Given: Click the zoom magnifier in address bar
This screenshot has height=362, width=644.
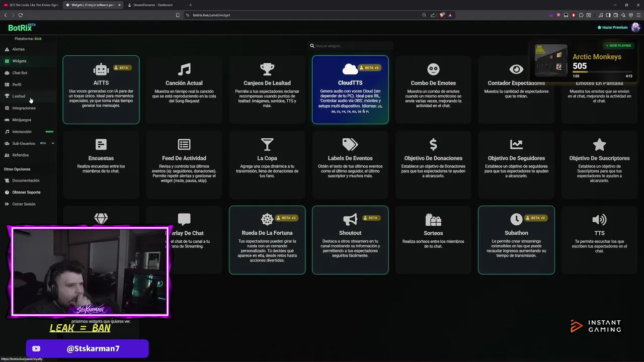Looking at the screenshot, I should point(424,15).
